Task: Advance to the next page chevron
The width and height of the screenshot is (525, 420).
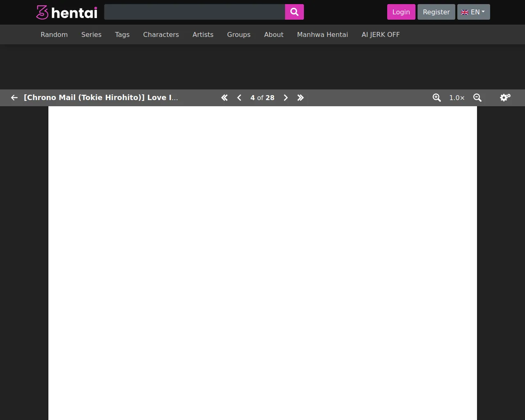Action: tap(286, 98)
